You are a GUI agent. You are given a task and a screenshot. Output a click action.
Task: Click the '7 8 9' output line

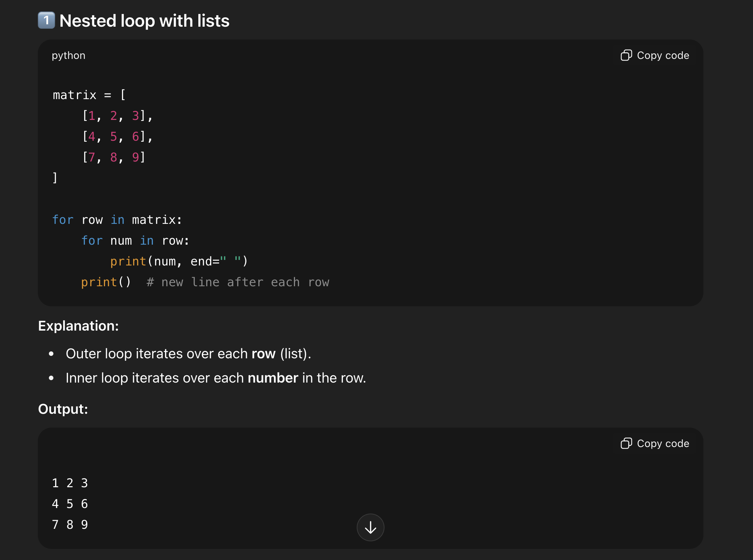click(x=70, y=525)
